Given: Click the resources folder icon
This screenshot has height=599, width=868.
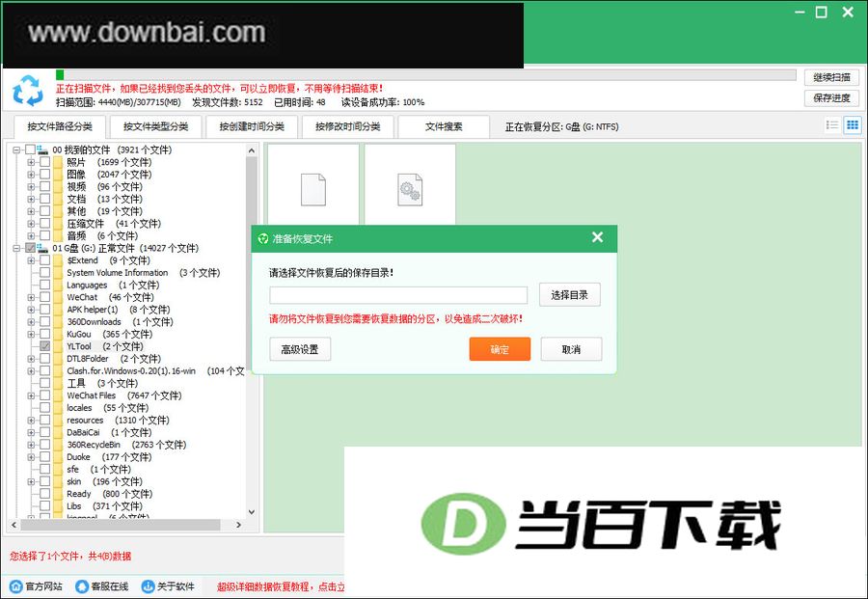Looking at the screenshot, I should (x=58, y=421).
